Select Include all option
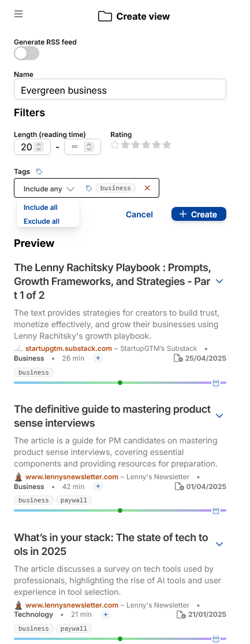Viewport: 250px width, 644px height. [x=40, y=208]
